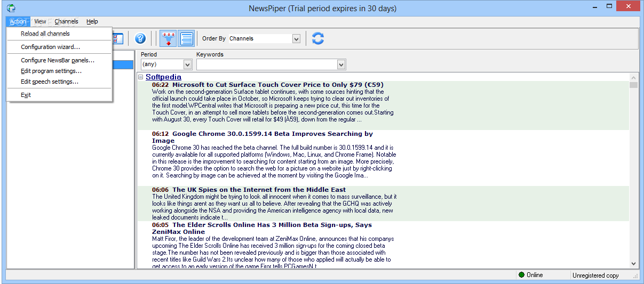Open the Help question mark icon
This screenshot has height=284, width=644.
click(x=140, y=38)
